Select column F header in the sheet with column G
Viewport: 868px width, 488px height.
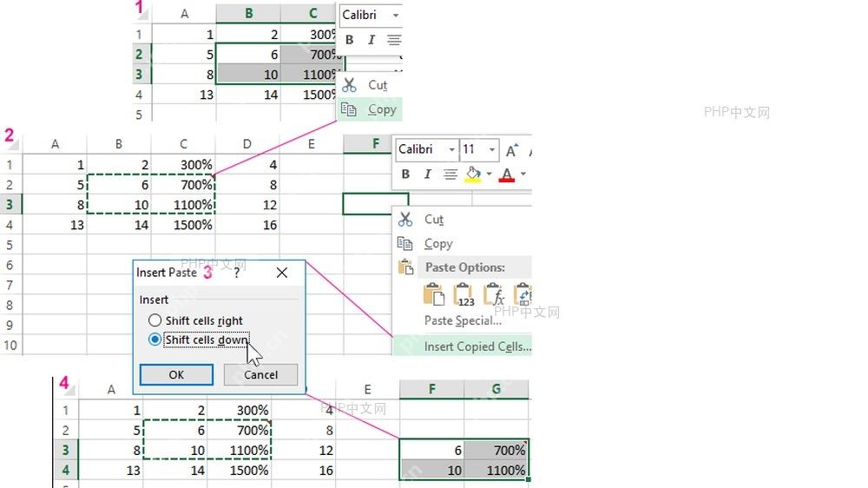click(x=431, y=389)
